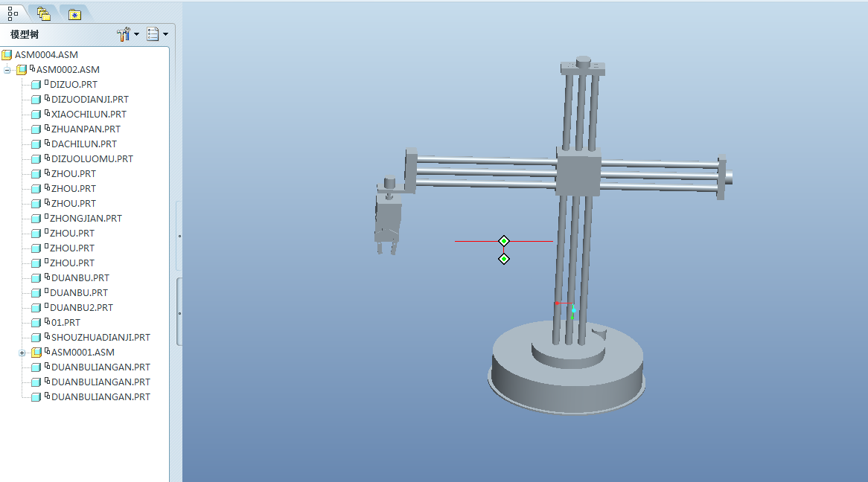Click the upper navigator sash collapse handle
868x482 pixels.
(179, 237)
